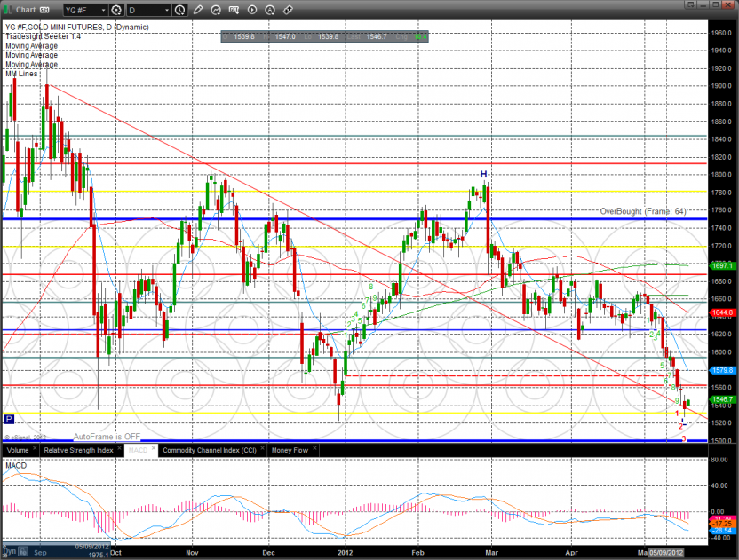Click the window pop-out menu icon
The height and width of the screenshot is (560, 739).
point(691,4)
